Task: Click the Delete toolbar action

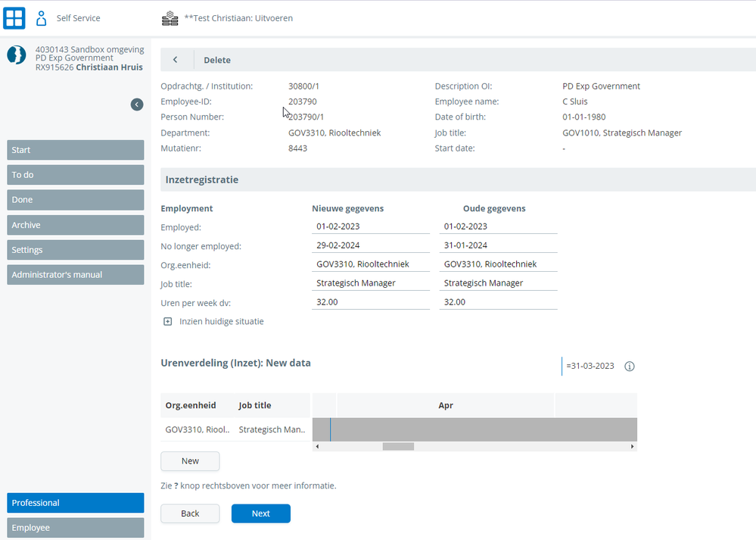Action: 217,60
